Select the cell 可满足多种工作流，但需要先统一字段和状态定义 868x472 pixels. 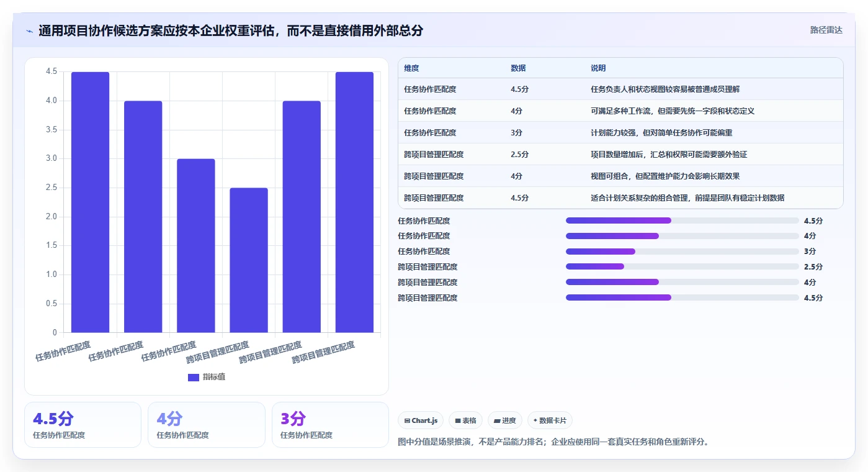tap(673, 111)
